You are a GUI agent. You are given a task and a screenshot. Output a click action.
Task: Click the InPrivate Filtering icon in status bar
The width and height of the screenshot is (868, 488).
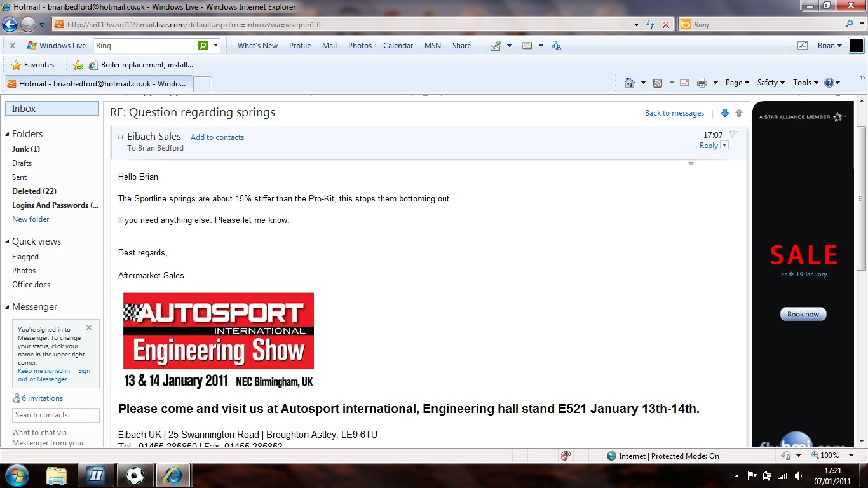pyautogui.click(x=566, y=456)
